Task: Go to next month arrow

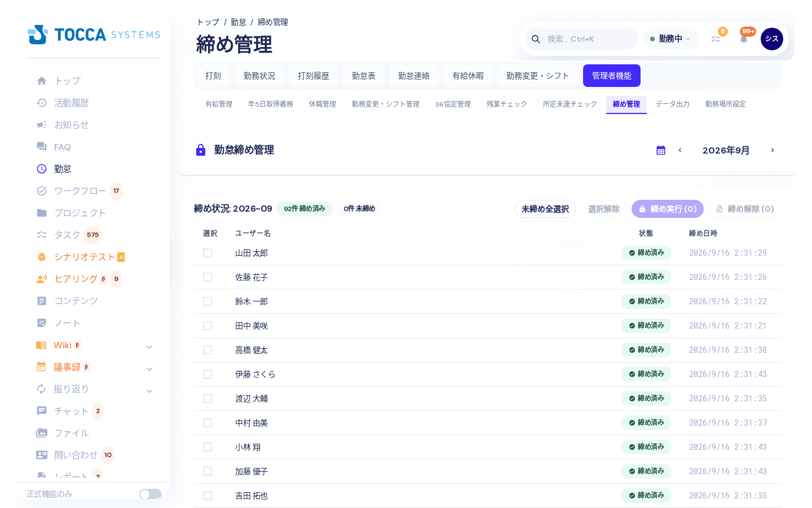Action: tap(773, 150)
